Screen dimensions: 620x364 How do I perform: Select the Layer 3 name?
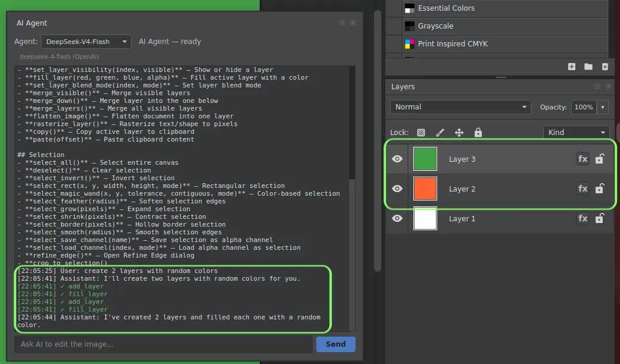click(x=462, y=159)
